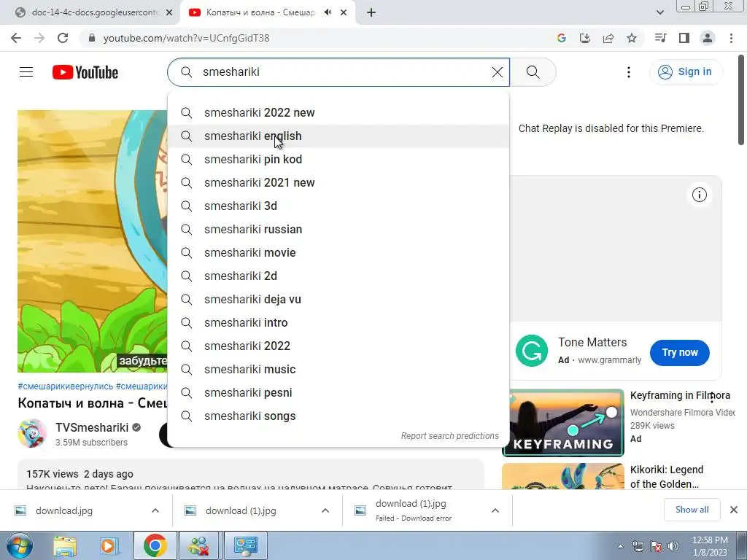This screenshot has width=747, height=560.
Task: Show hidden system tray icons arrow
Action: (x=620, y=546)
